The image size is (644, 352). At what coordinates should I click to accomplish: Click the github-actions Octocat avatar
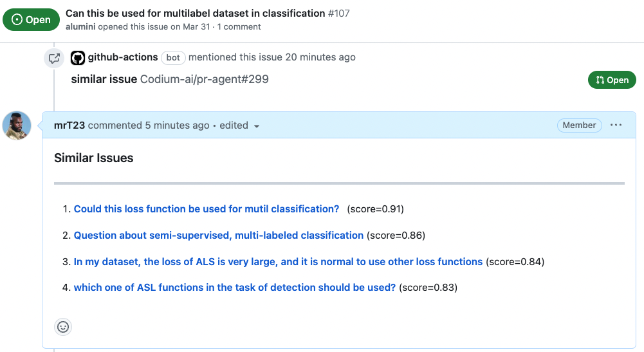click(x=77, y=58)
